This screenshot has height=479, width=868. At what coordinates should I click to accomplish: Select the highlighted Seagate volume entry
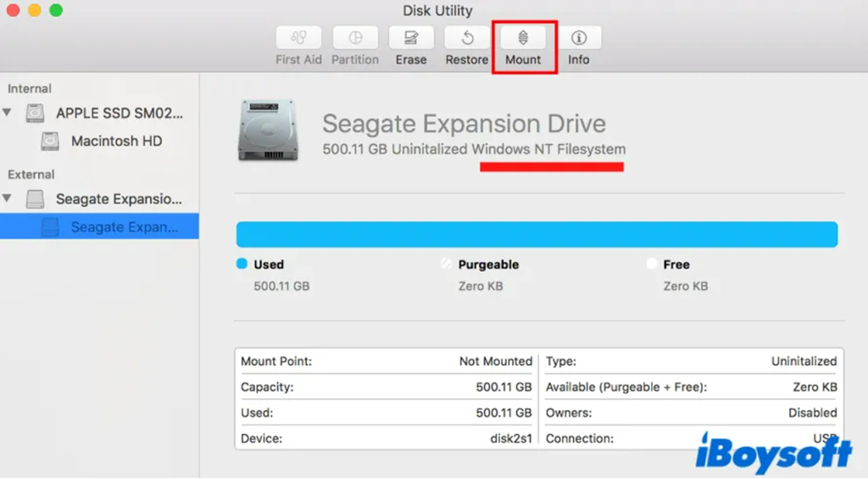coord(125,227)
